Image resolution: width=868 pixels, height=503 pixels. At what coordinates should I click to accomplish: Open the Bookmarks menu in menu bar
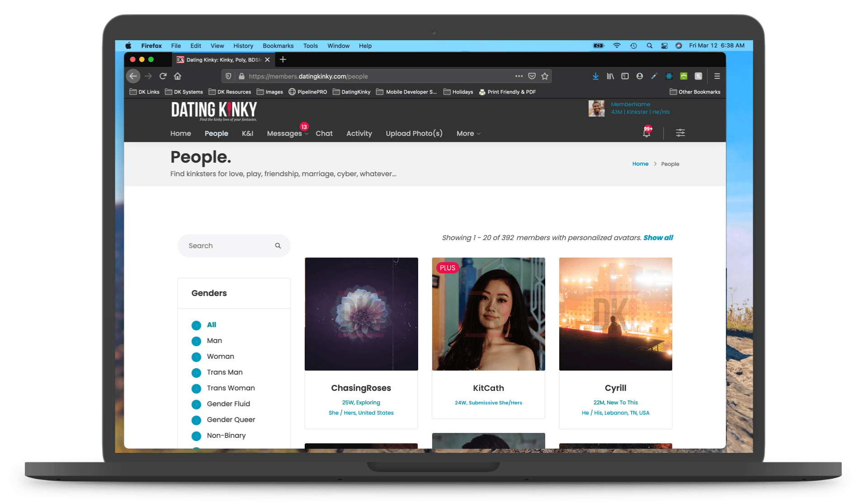pos(278,46)
